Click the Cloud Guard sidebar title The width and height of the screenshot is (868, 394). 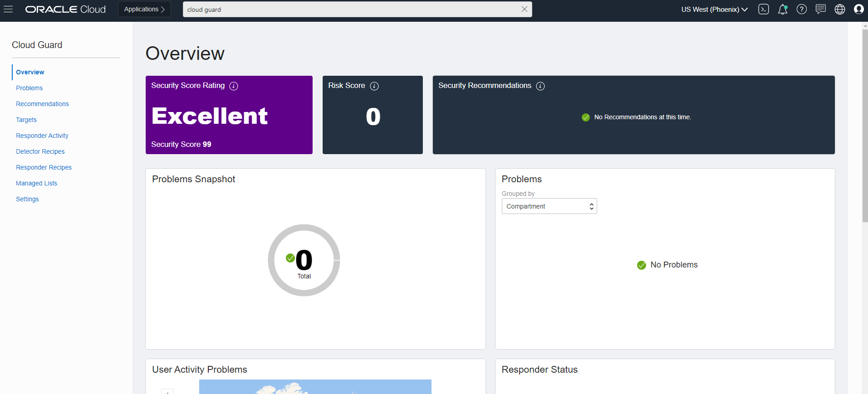click(x=37, y=45)
